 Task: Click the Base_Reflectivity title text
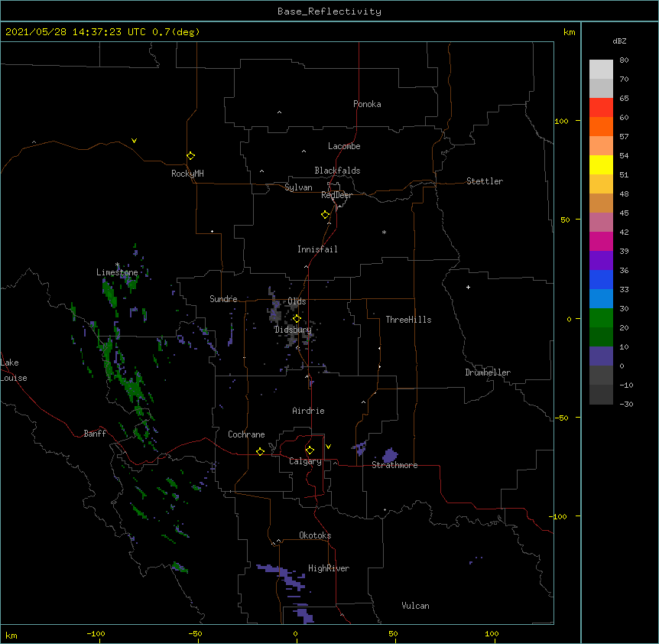[329, 11]
